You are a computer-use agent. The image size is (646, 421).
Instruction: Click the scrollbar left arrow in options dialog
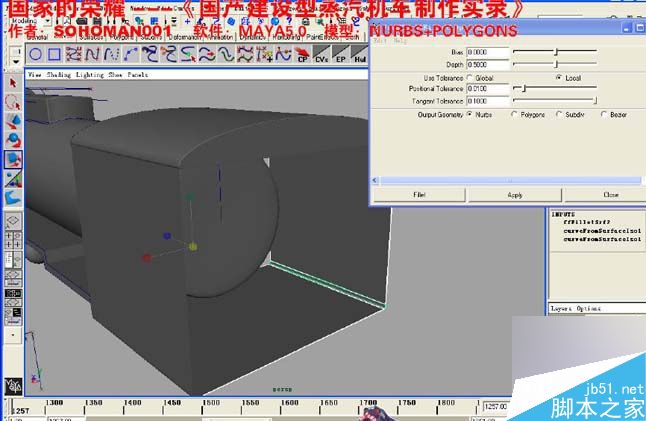375,180
